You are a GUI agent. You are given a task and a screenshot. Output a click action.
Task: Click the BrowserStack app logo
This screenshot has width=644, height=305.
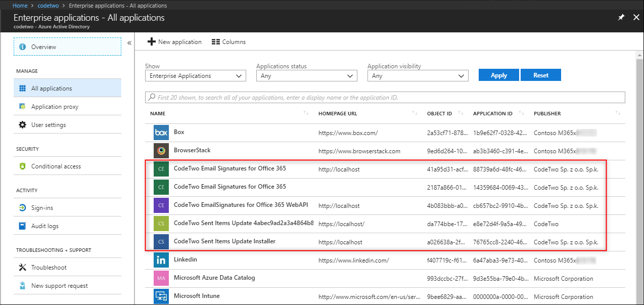161,151
